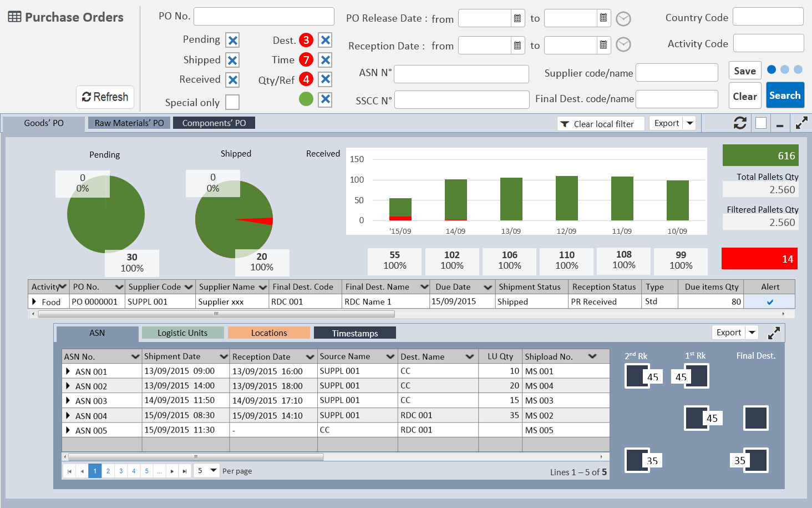Toggle the Shipped checkbox
Viewport: 812px width, 508px height.
[233, 60]
